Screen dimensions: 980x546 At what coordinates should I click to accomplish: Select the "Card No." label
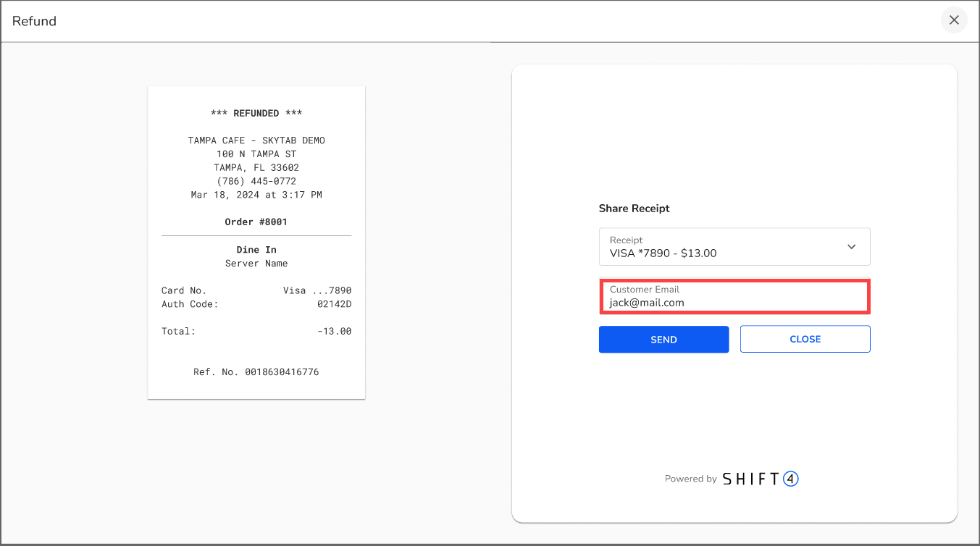(184, 290)
